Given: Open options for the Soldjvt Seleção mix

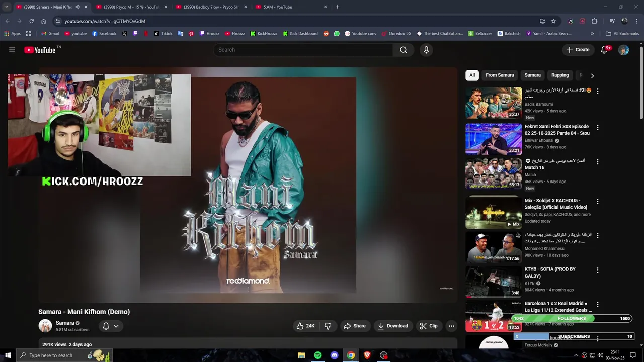Looking at the screenshot, I should coord(598,201).
